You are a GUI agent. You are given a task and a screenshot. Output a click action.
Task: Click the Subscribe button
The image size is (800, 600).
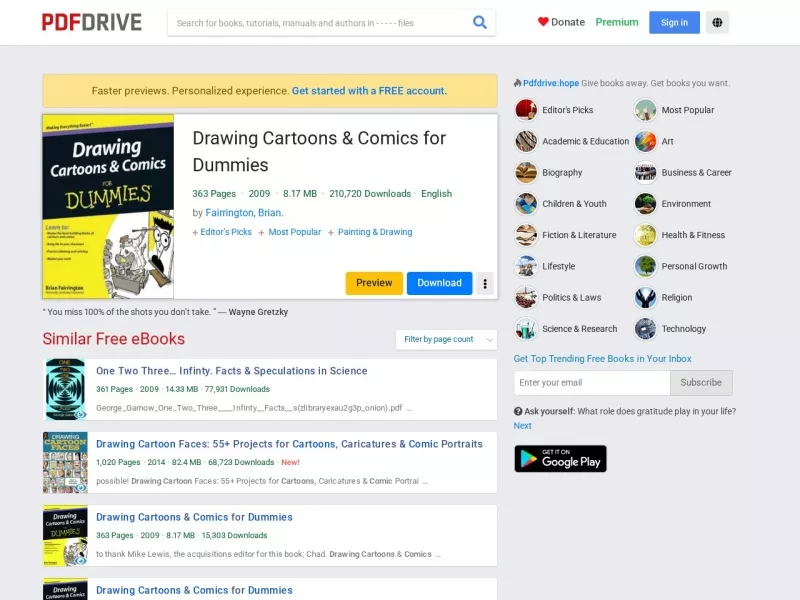pos(701,383)
